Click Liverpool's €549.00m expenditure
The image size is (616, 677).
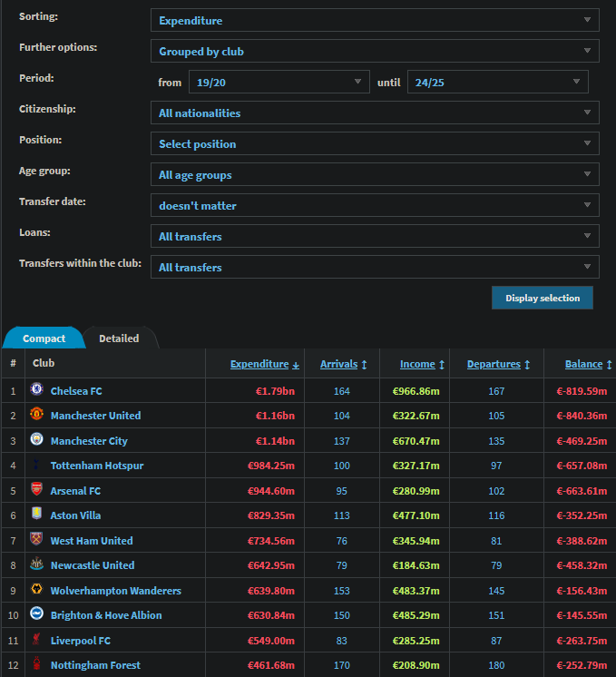(271, 641)
